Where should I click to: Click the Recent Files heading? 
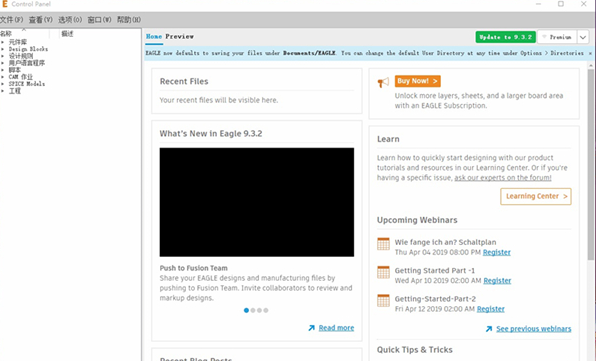184,81
